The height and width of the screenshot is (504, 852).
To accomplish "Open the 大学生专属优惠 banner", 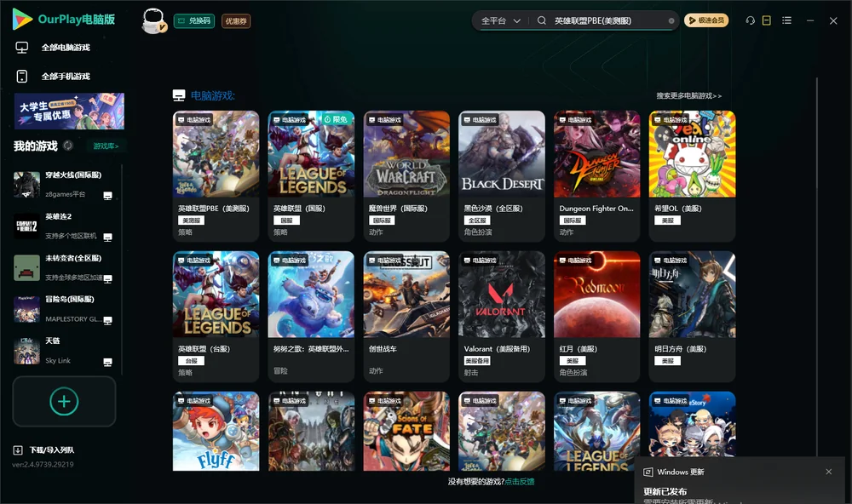I will tap(69, 112).
